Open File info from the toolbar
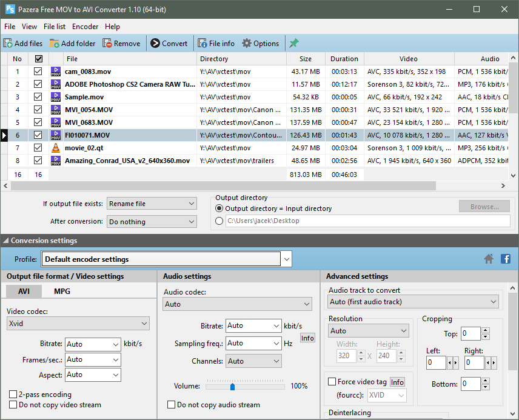Viewport: 519px width, 420px height. point(203,44)
